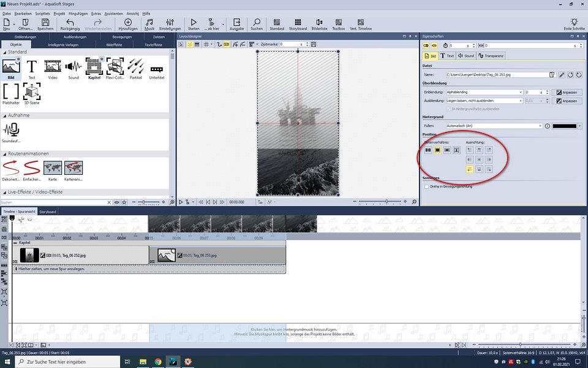Screen dimensions: 588x368
Task: Click the Kartenanimation route icon
Action: point(73,169)
